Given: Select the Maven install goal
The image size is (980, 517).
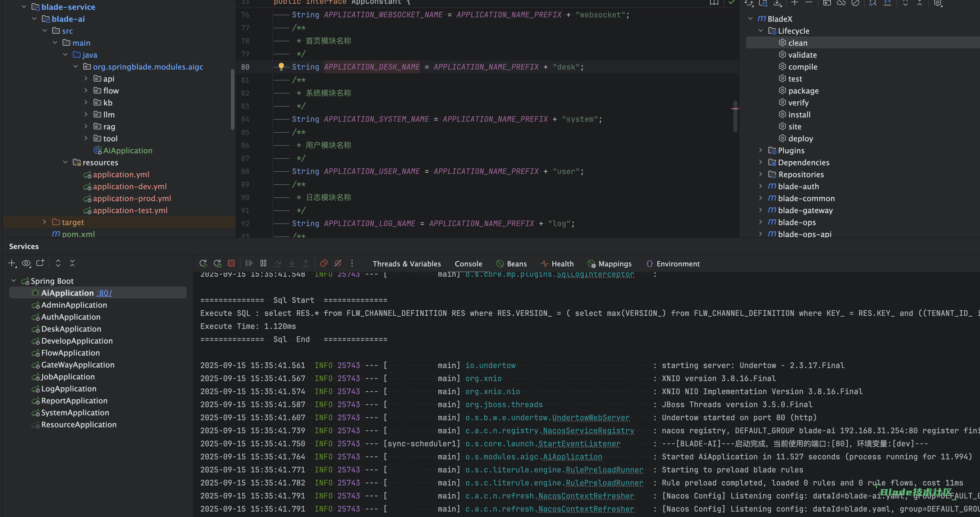Looking at the screenshot, I should click(x=799, y=114).
